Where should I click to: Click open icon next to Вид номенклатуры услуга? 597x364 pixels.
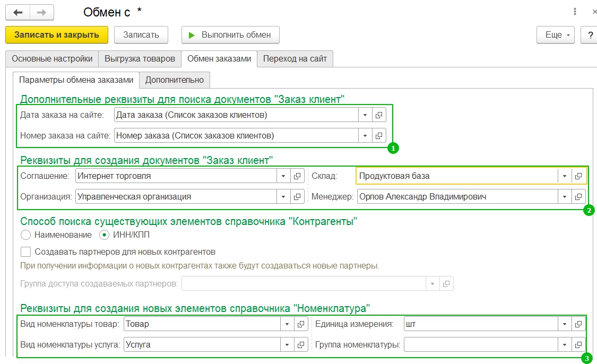coord(301,344)
